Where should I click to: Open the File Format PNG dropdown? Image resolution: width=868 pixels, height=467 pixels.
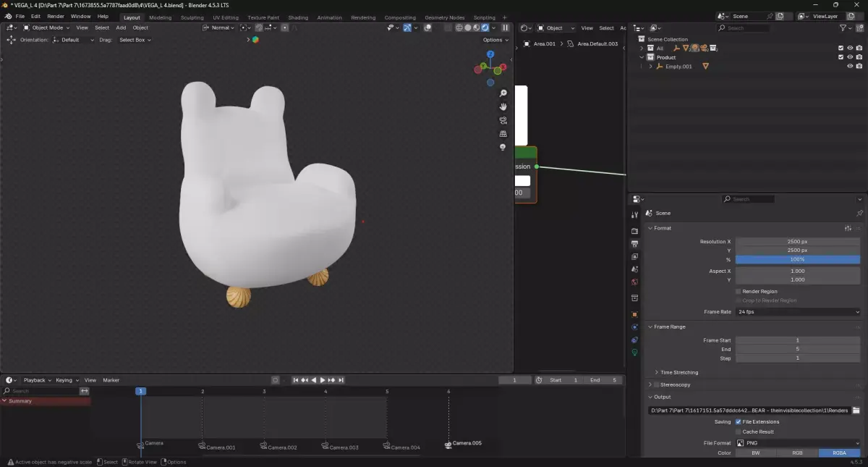[x=798, y=442]
